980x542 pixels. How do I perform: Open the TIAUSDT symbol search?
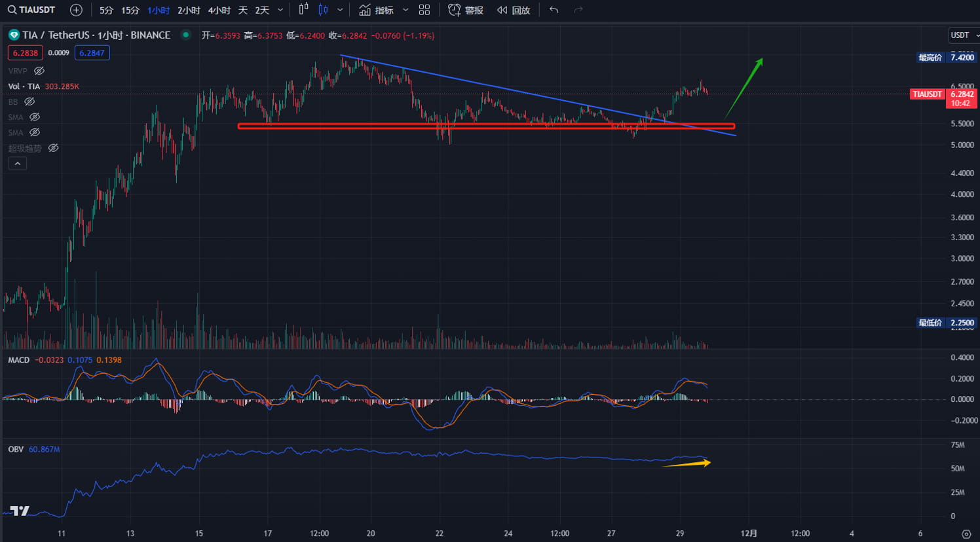coord(31,10)
